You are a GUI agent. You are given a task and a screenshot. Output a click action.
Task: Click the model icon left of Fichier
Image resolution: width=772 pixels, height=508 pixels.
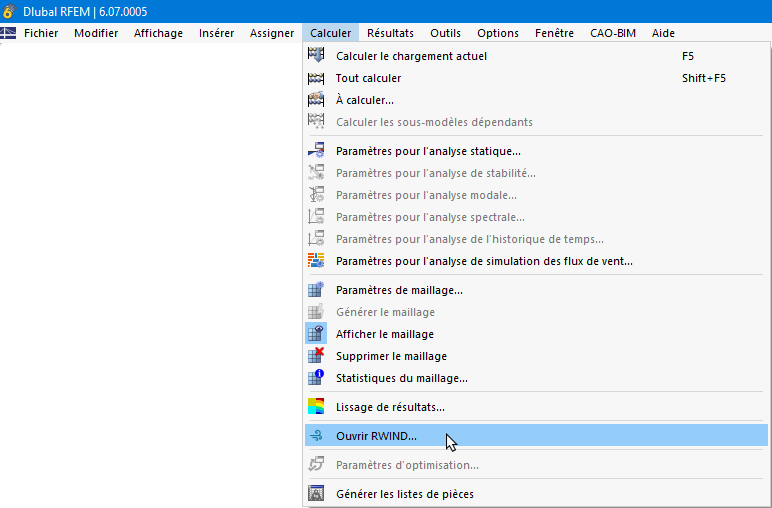[x=8, y=33]
